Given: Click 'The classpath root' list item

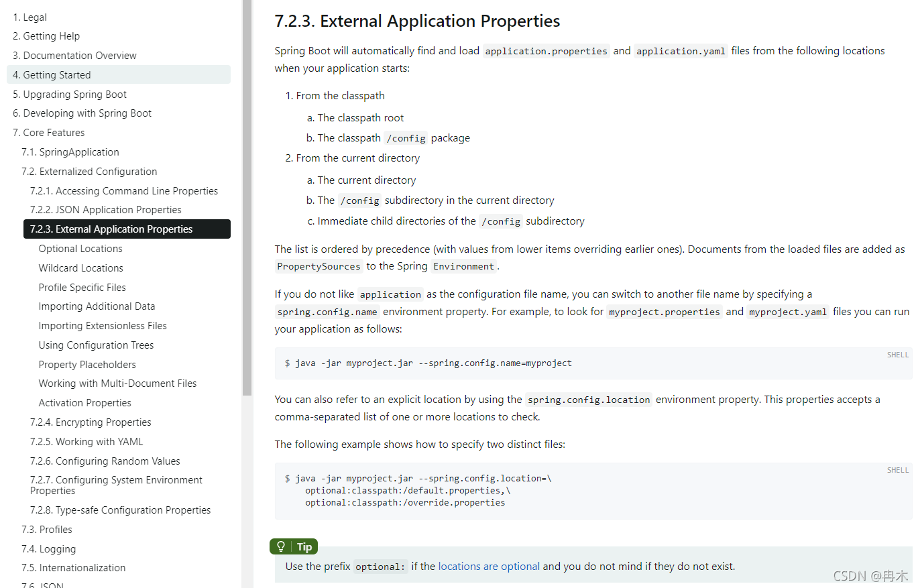Looking at the screenshot, I should 361,118.
